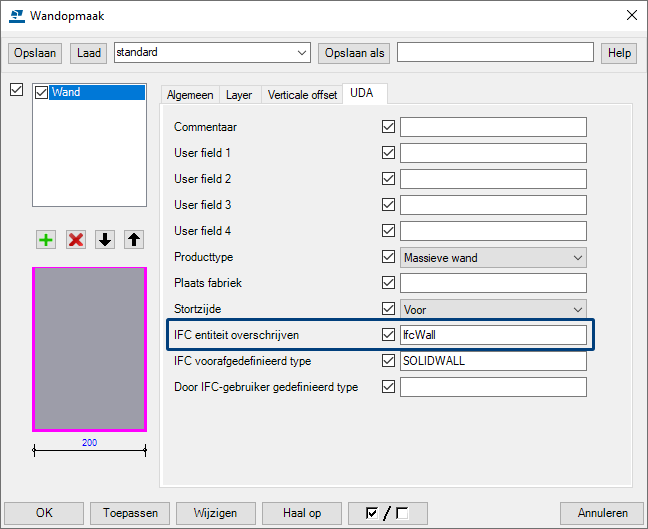The image size is (648, 529).
Task: Click the Opslaan als button
Action: 355,52
